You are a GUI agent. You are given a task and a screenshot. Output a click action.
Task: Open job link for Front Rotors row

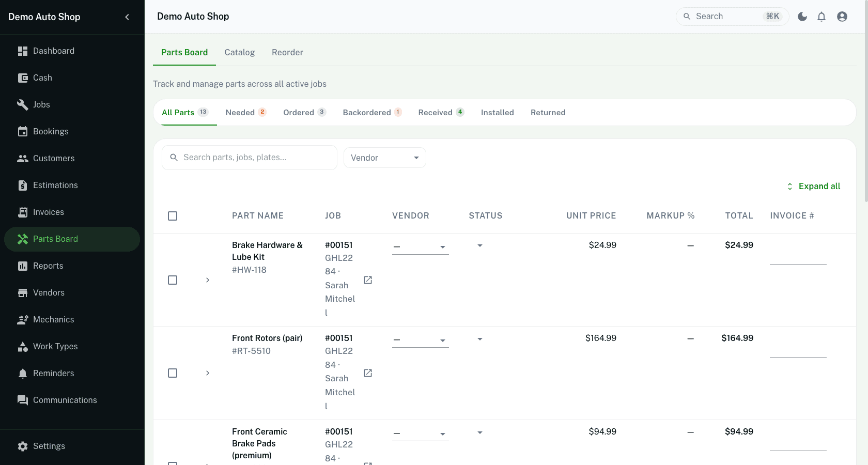pos(368,373)
